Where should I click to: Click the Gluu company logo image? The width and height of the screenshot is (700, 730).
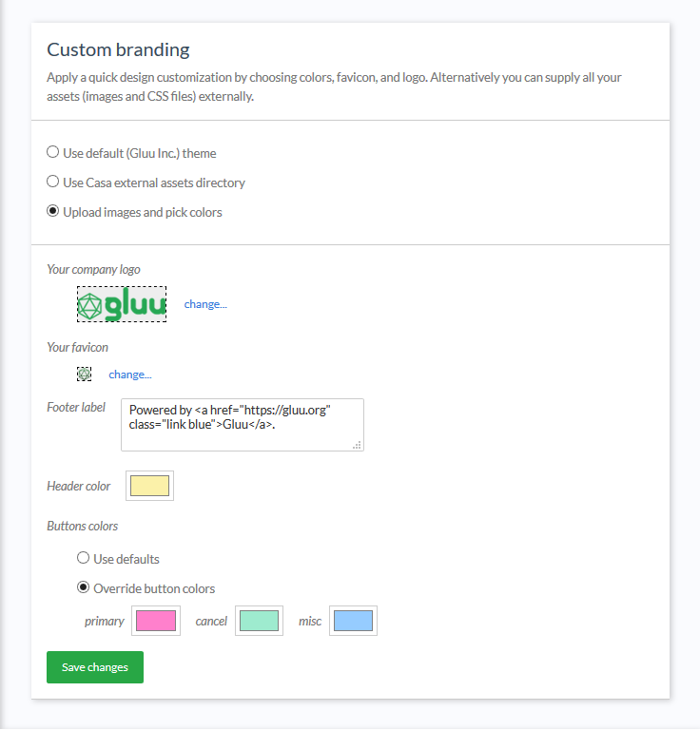click(x=122, y=304)
